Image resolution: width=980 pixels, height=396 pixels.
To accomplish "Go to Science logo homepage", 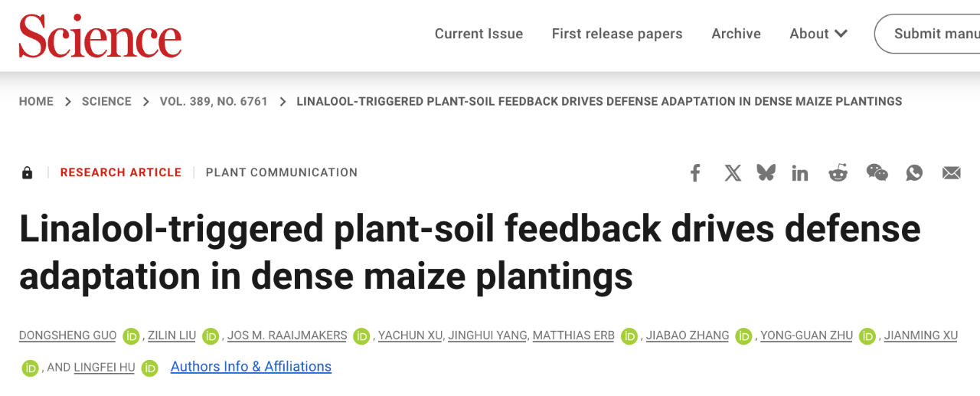I will 100,36.
